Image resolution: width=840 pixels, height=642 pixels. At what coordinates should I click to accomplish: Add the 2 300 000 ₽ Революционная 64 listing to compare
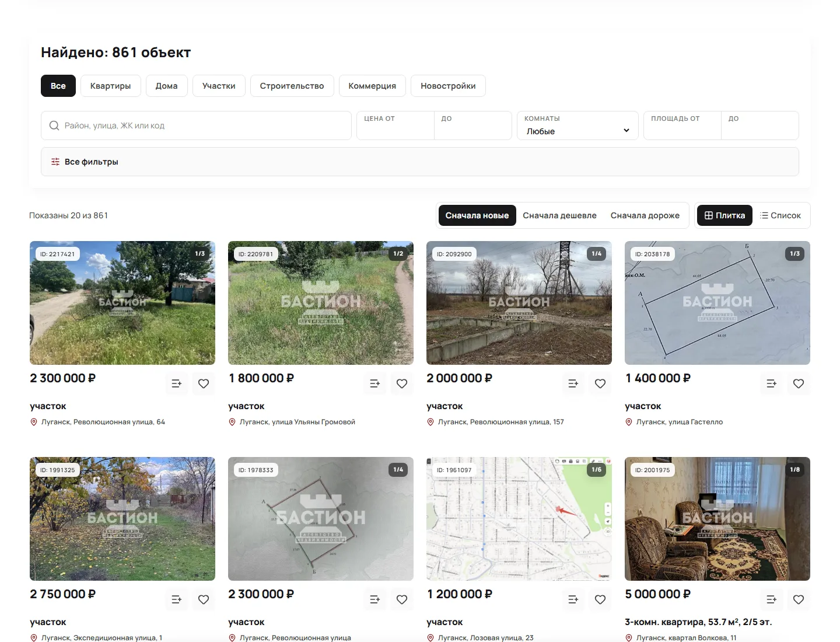tap(177, 383)
